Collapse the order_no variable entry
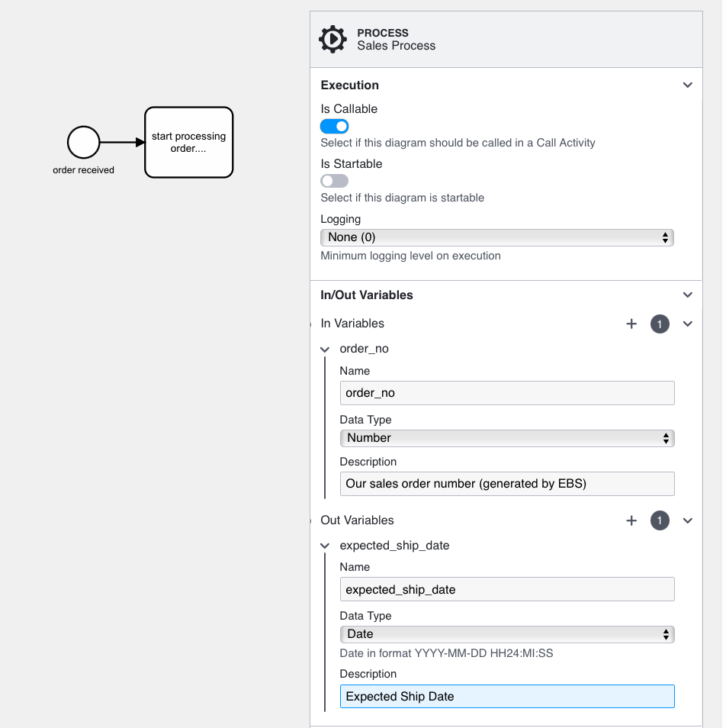726x728 pixels. click(325, 350)
